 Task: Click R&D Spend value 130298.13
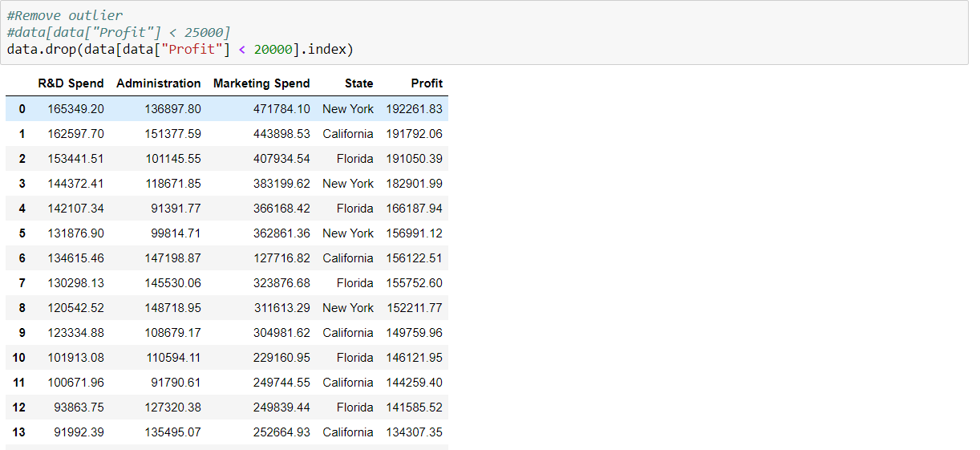pos(75,283)
